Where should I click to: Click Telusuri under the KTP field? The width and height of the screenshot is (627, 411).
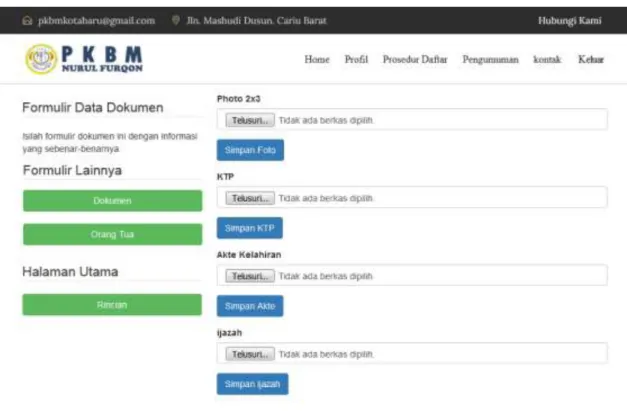point(250,198)
